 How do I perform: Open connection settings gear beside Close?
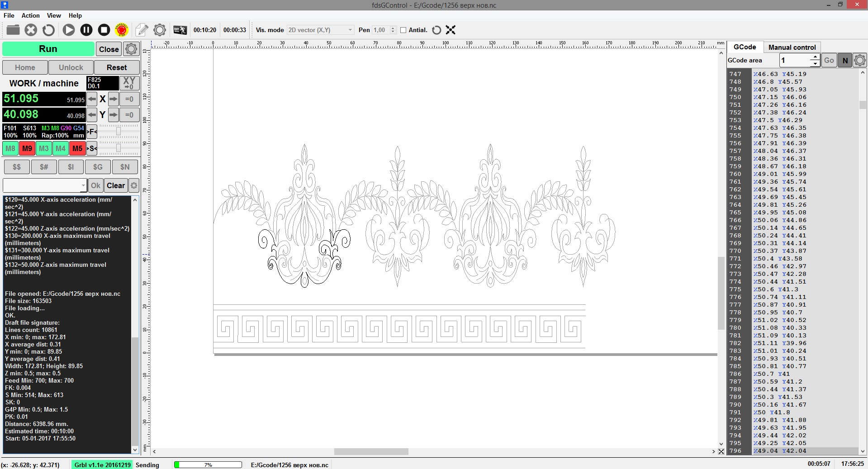coord(131,49)
